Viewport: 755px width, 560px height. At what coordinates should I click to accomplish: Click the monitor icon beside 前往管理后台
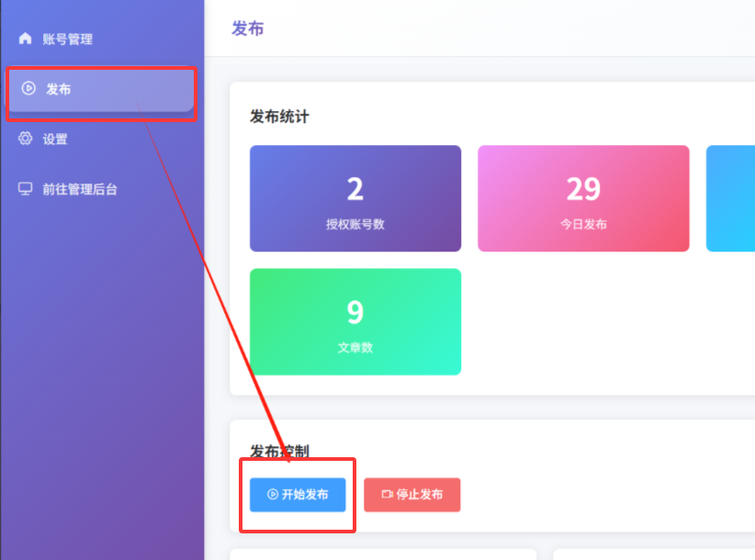pos(26,189)
